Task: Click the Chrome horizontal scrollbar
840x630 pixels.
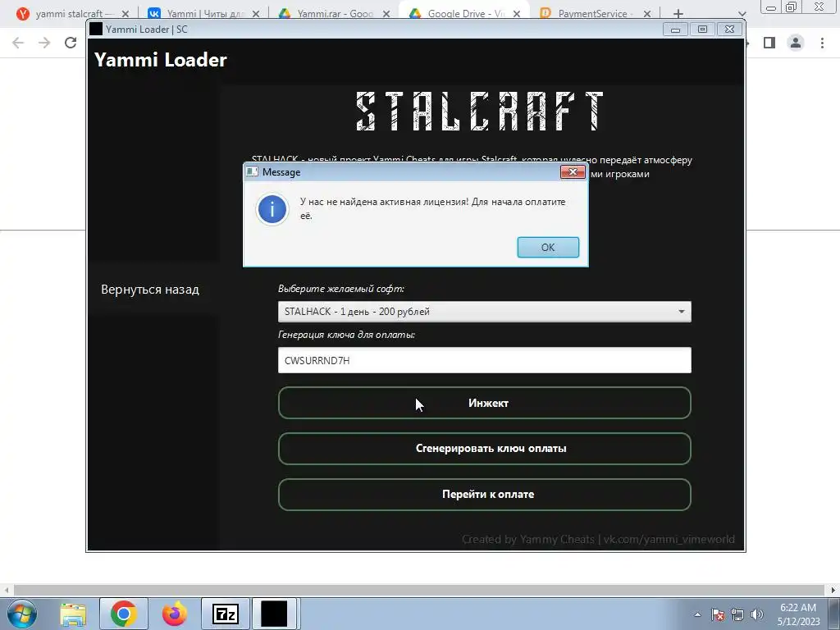Action: coord(419,590)
